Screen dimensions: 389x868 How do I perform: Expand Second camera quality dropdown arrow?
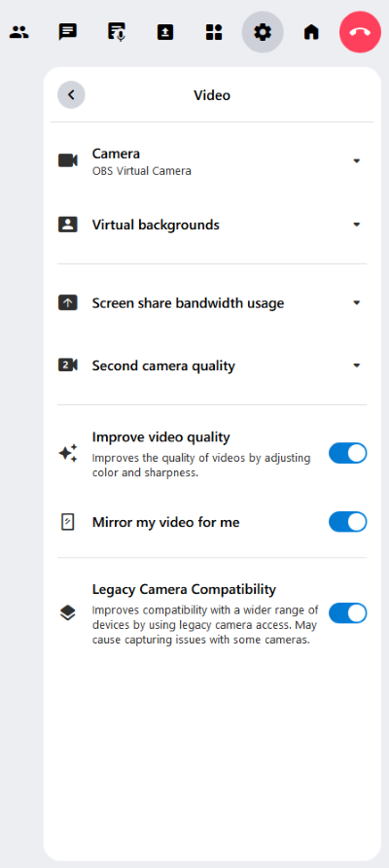[x=357, y=365]
